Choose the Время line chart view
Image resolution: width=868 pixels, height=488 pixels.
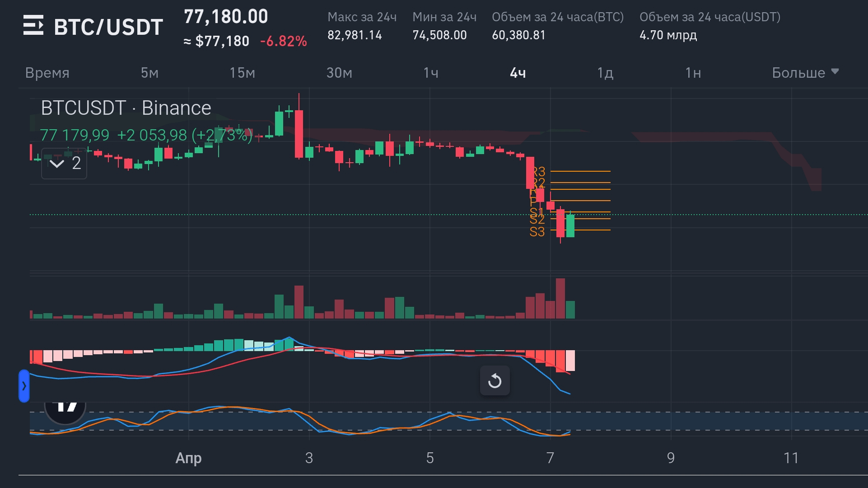pyautogui.click(x=47, y=73)
